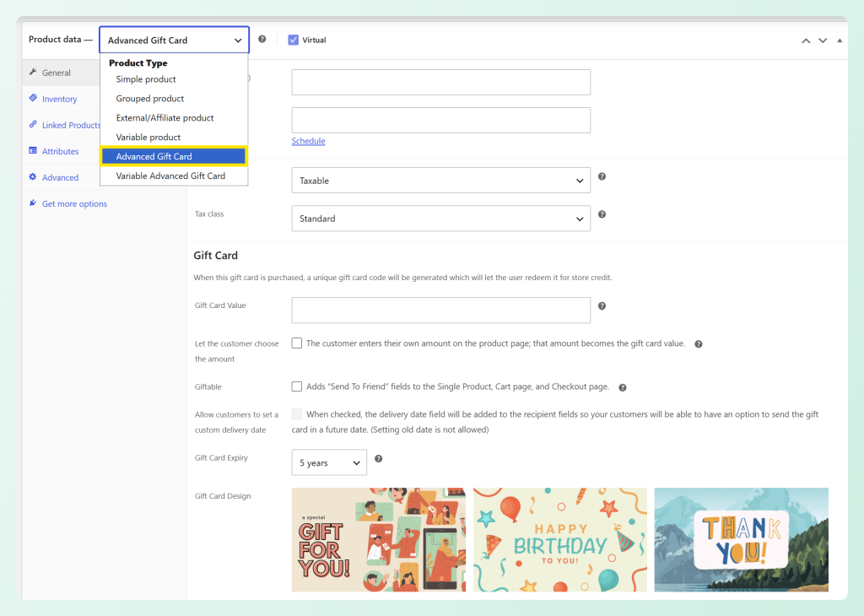Click the first empty price input field
Image resolution: width=864 pixels, height=616 pixels.
click(x=440, y=82)
